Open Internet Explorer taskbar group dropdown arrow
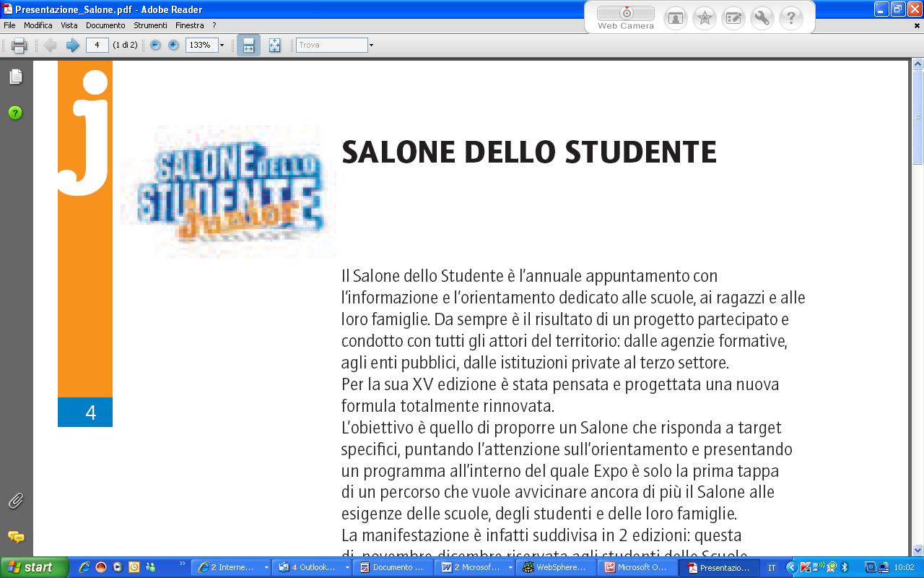 point(266,568)
